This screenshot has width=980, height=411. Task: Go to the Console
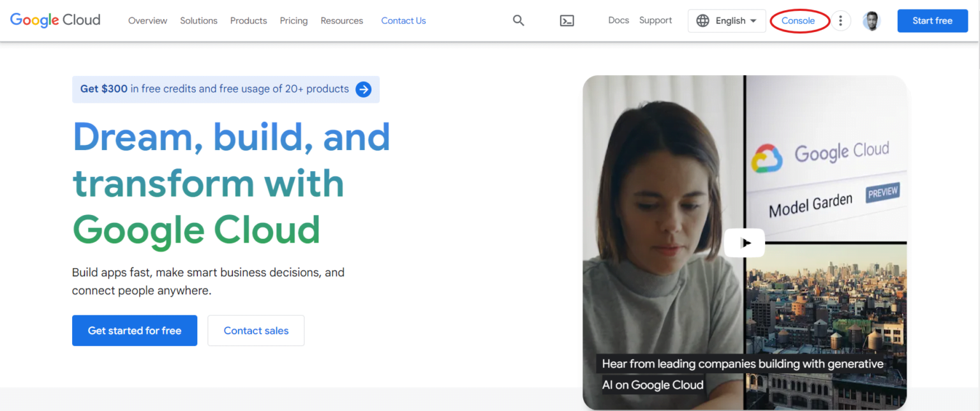(x=799, y=20)
